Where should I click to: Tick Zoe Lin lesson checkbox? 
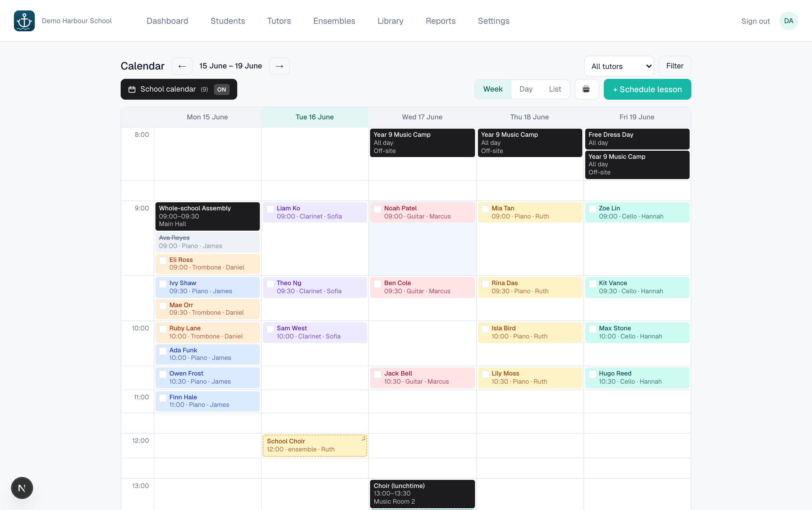click(592, 209)
